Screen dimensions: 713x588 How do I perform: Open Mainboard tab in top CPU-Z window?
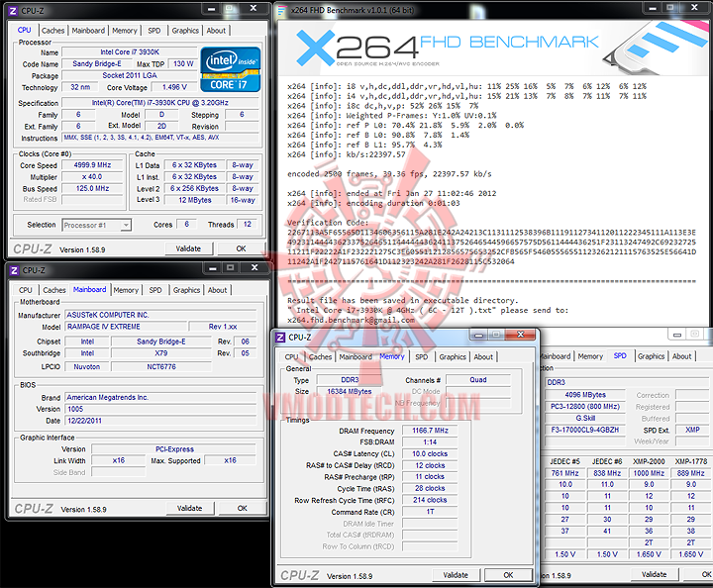click(x=88, y=31)
